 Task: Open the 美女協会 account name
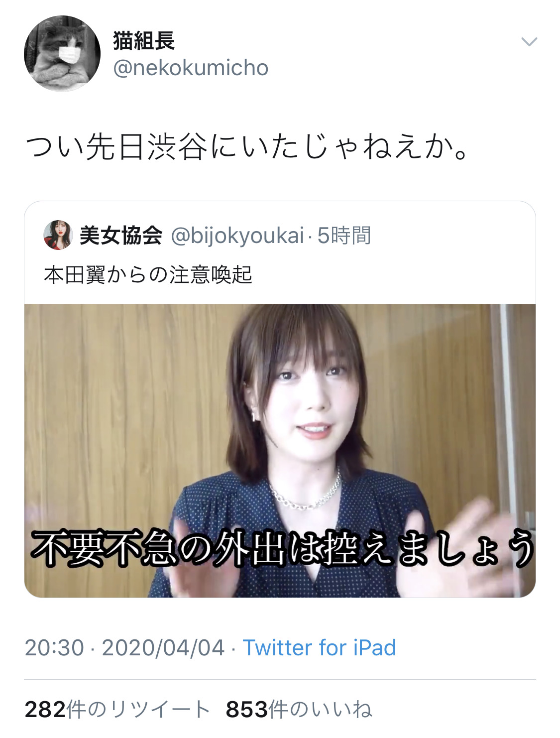tap(121, 235)
